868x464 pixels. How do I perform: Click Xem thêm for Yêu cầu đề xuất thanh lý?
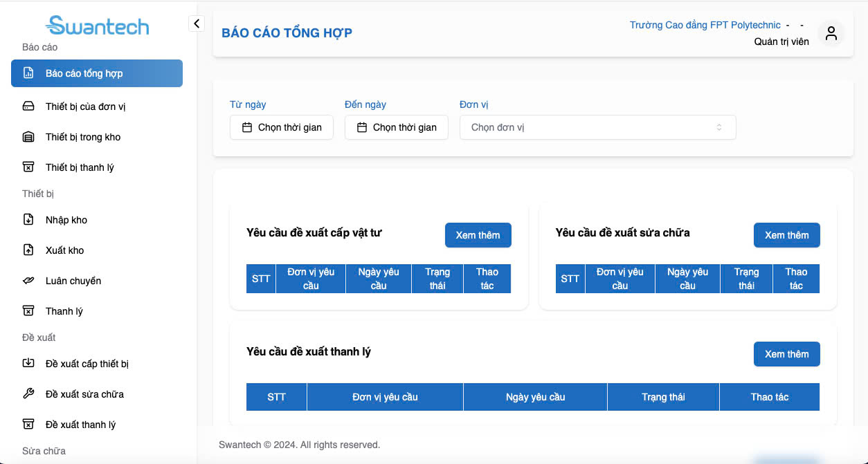click(x=786, y=354)
